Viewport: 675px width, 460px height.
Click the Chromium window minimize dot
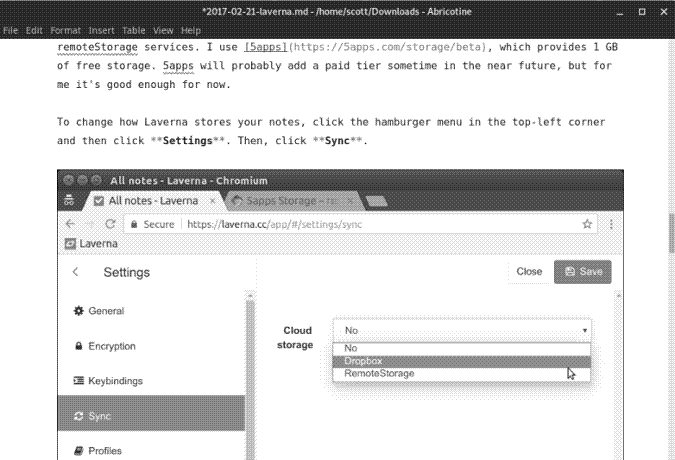(x=82, y=180)
